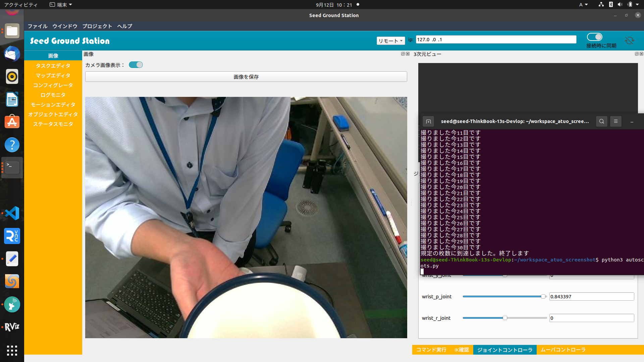Open the リモート dropdown
Image resolution: width=644 pixels, height=362 pixels.
coord(390,40)
